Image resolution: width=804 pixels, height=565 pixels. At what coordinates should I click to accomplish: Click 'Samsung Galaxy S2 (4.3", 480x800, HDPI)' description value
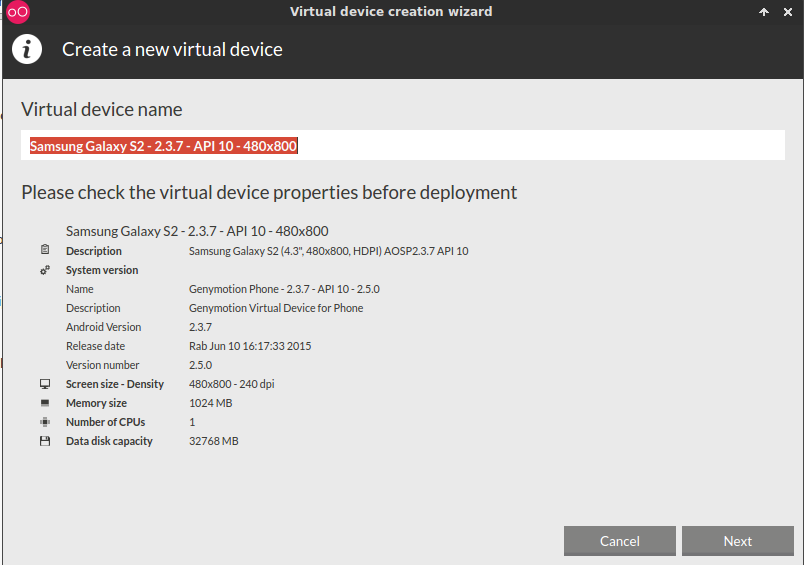(x=328, y=251)
